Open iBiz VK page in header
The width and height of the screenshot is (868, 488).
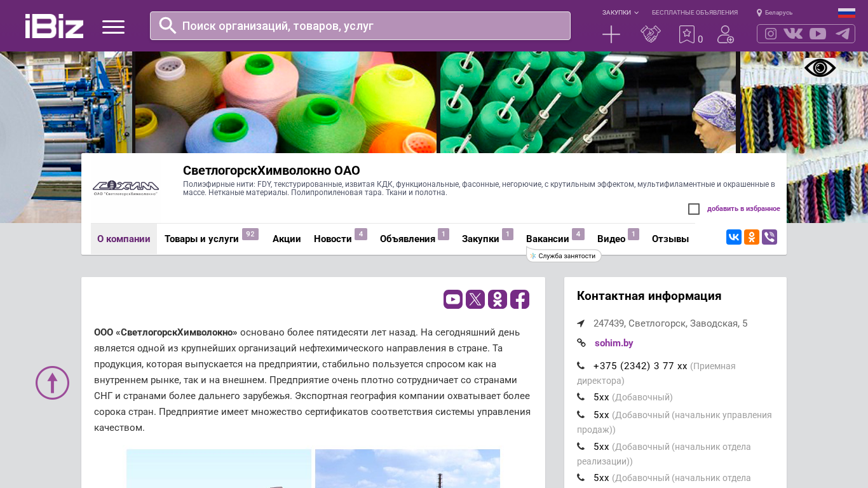click(x=793, y=34)
